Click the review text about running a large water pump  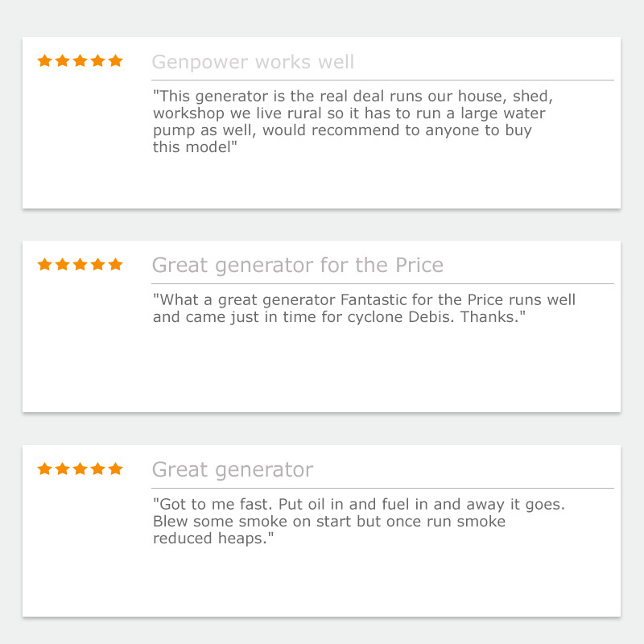point(353,122)
